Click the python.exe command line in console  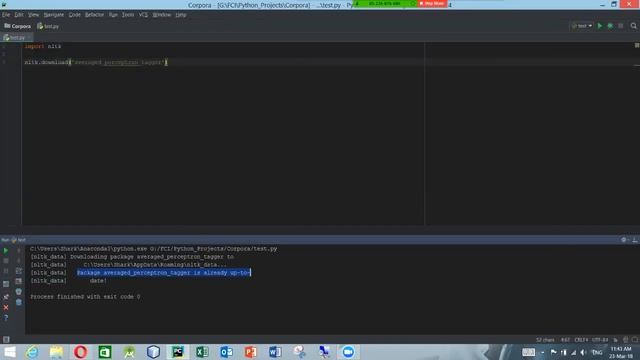coord(153,249)
